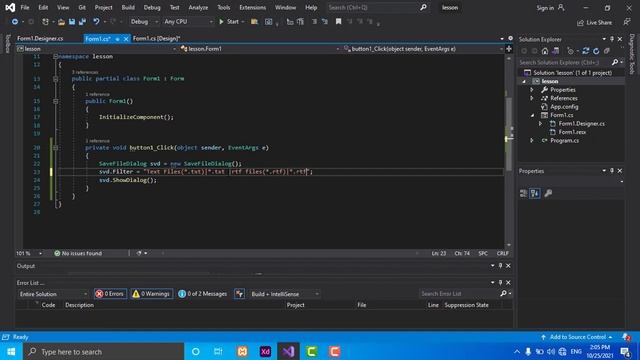Click the Solution Explorer search magnifier
The height and width of the screenshot is (360, 640).
[x=615, y=62]
